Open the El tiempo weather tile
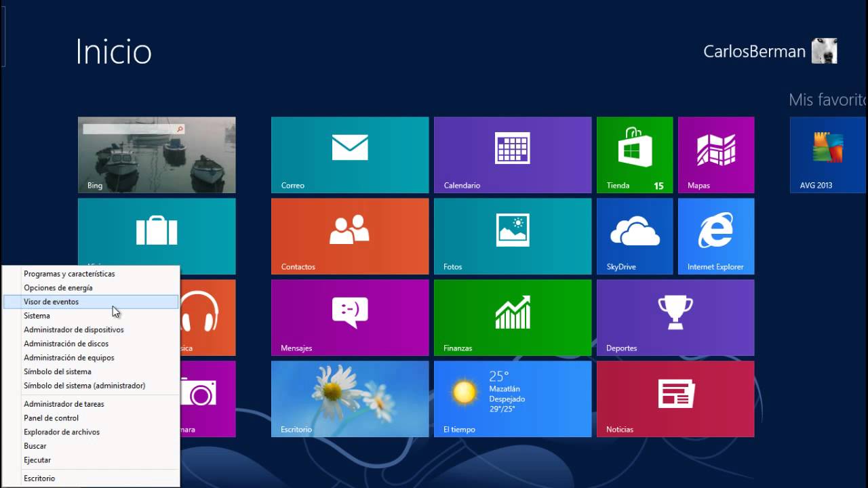 (513, 399)
